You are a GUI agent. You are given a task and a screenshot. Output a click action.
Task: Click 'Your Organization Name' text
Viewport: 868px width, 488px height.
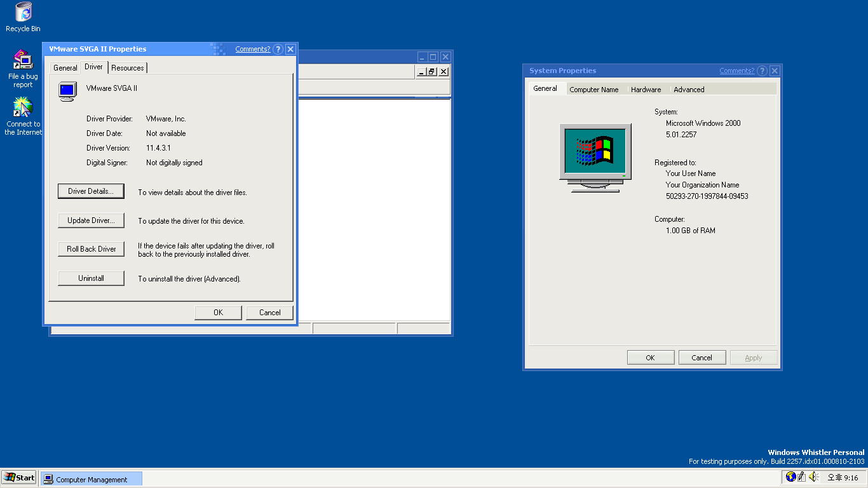click(x=703, y=185)
